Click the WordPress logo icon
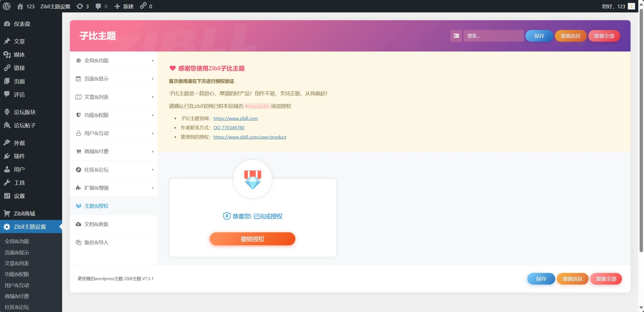 pyautogui.click(x=7, y=6)
